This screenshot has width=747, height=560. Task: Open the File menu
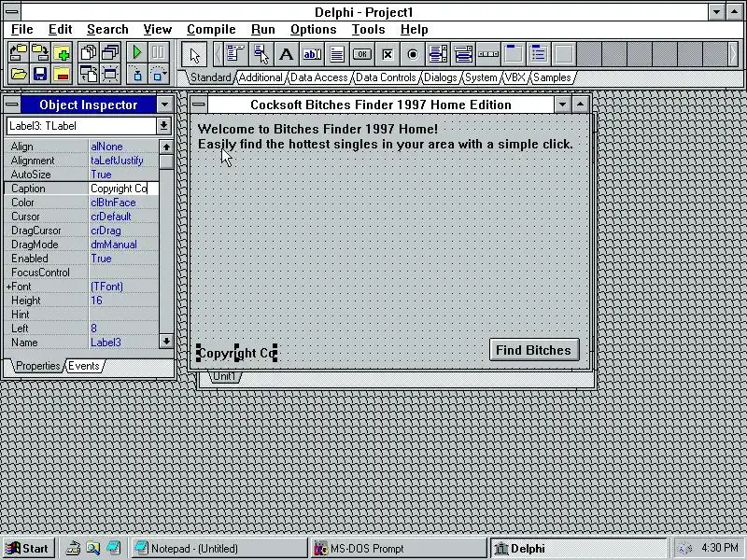click(21, 30)
